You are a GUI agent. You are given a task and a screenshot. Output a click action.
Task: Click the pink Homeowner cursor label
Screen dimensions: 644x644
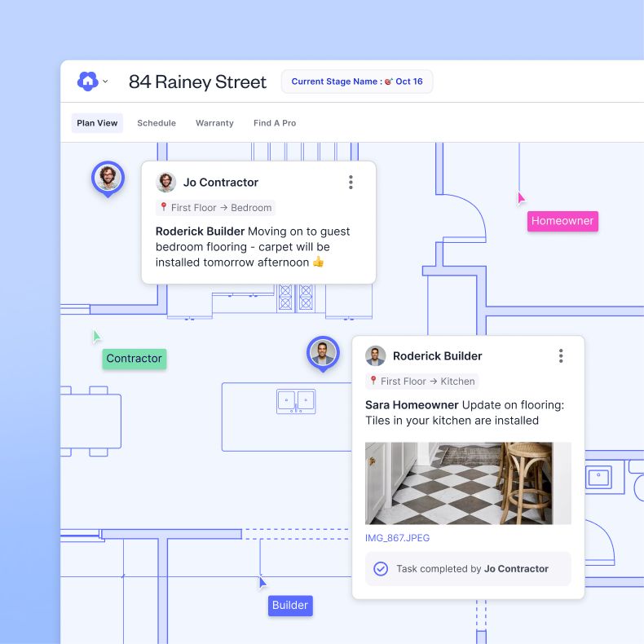pyautogui.click(x=562, y=221)
